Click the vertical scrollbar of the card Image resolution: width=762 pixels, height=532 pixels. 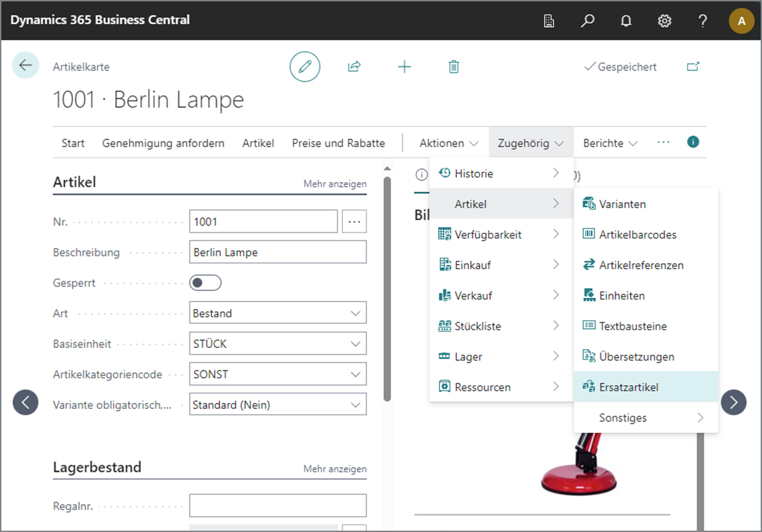(387, 289)
